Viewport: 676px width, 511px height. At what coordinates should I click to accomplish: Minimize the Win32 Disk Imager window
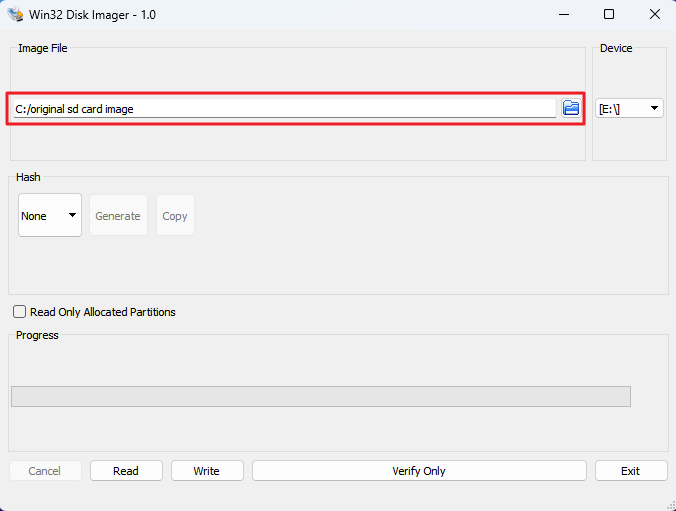click(565, 15)
